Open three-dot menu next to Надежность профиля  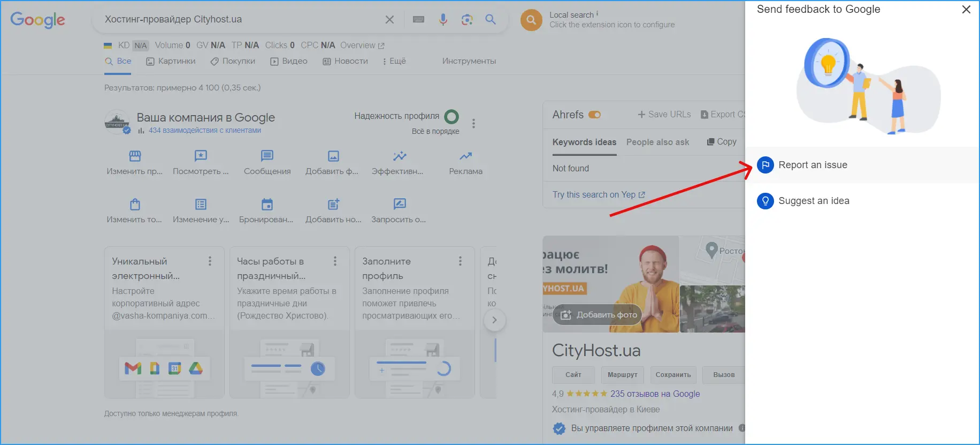point(473,124)
